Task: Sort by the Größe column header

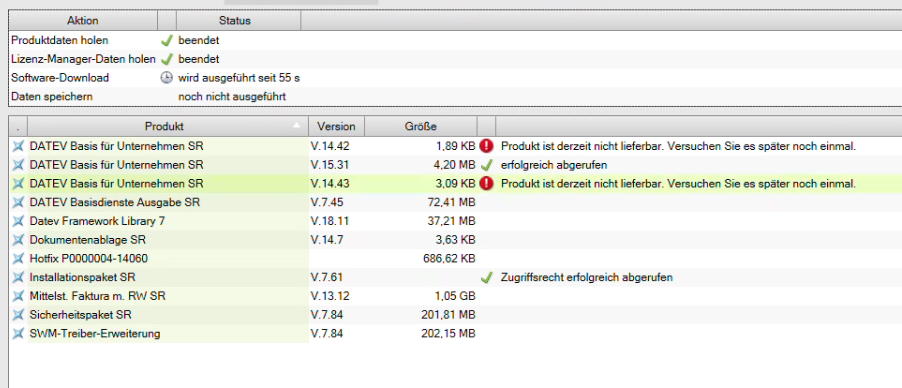Action: pyautogui.click(x=421, y=126)
